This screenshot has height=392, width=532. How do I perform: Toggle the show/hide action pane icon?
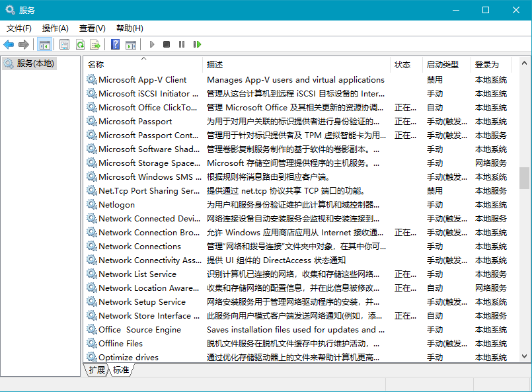131,44
